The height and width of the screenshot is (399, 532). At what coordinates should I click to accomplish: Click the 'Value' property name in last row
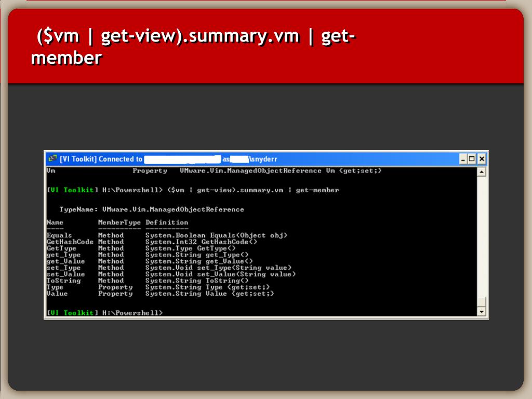pyautogui.click(x=57, y=294)
